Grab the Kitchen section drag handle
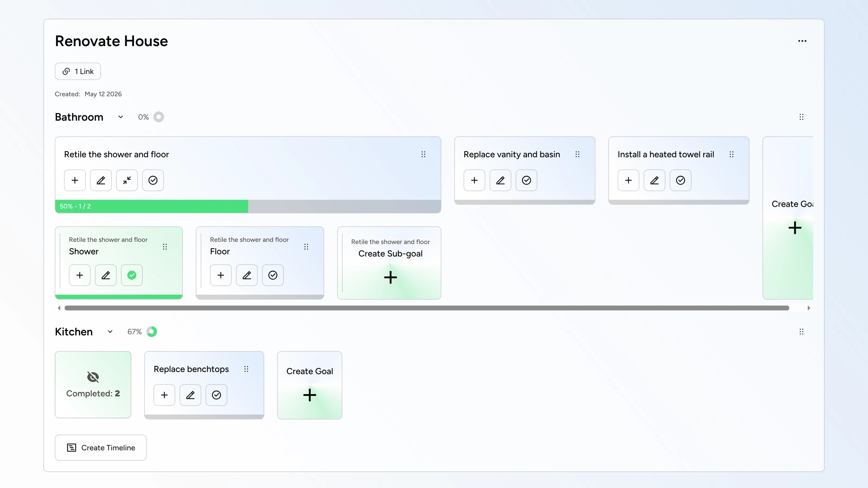Screen dimensions: 868x488 coord(801,332)
